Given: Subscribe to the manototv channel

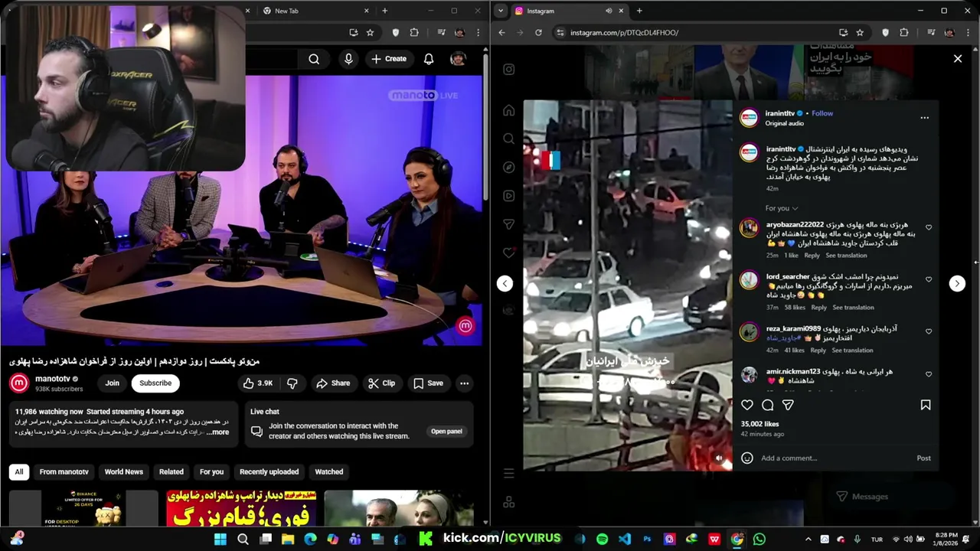Looking at the screenshot, I should (155, 383).
